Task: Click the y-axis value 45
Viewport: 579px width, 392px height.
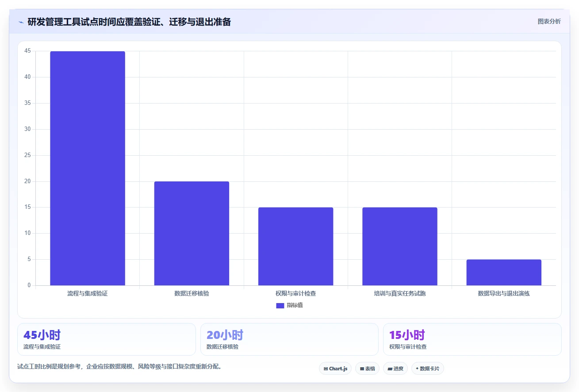Action: click(27, 51)
